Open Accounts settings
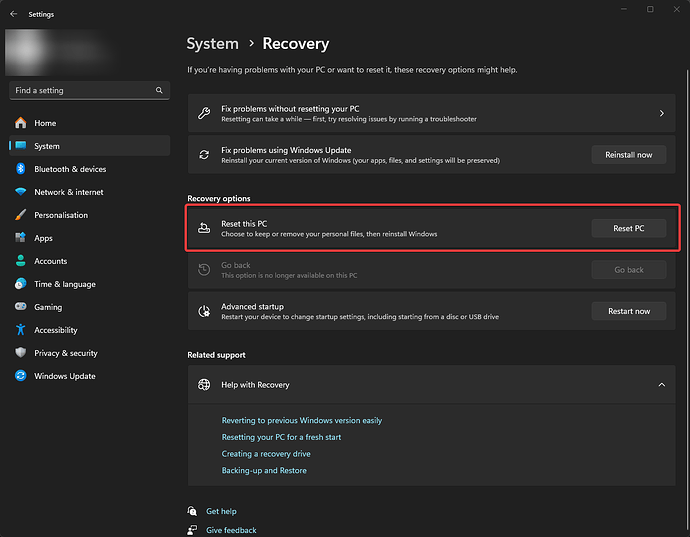Screen dimensions: 690x537 point(89,261)
